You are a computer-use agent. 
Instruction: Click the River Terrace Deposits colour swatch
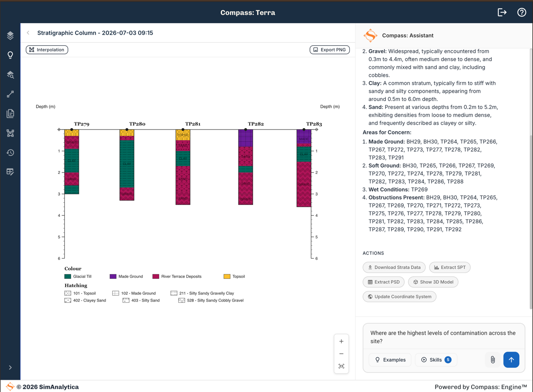click(156, 276)
